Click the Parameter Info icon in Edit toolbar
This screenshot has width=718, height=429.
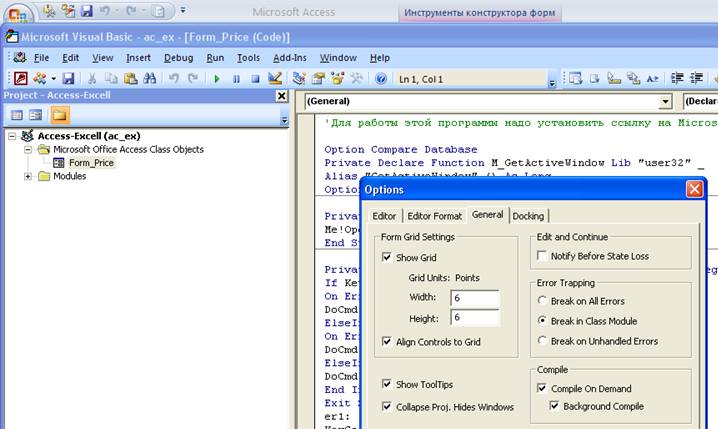(633, 79)
